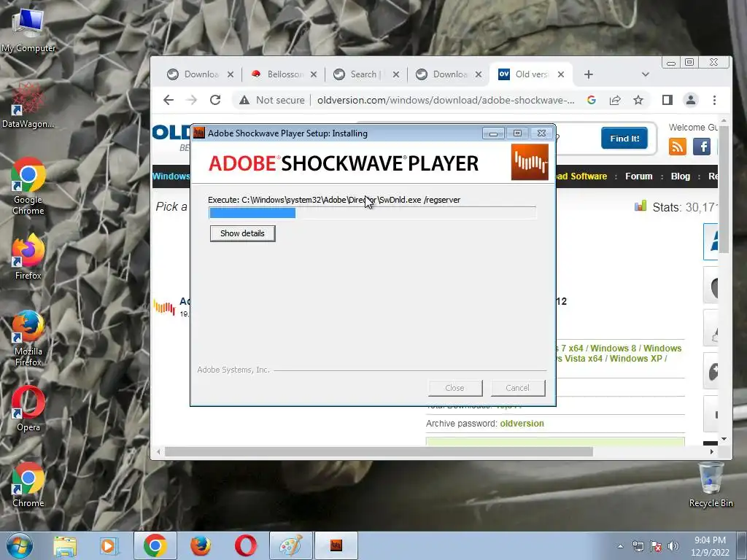Minimize the Shockwave Player Setup window

[x=493, y=133]
